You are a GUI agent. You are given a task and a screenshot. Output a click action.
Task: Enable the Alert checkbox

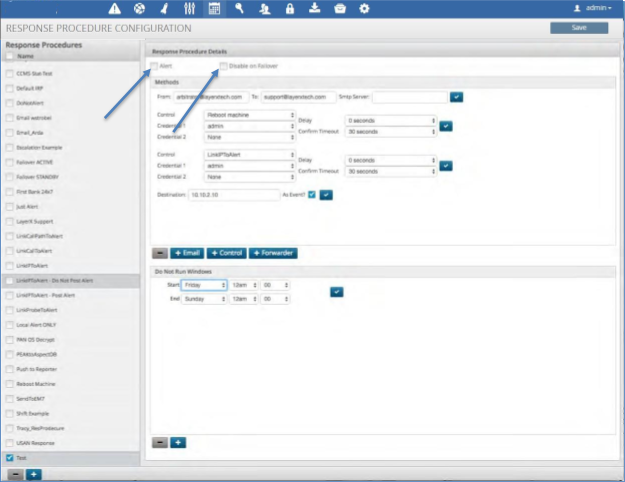tap(153, 66)
